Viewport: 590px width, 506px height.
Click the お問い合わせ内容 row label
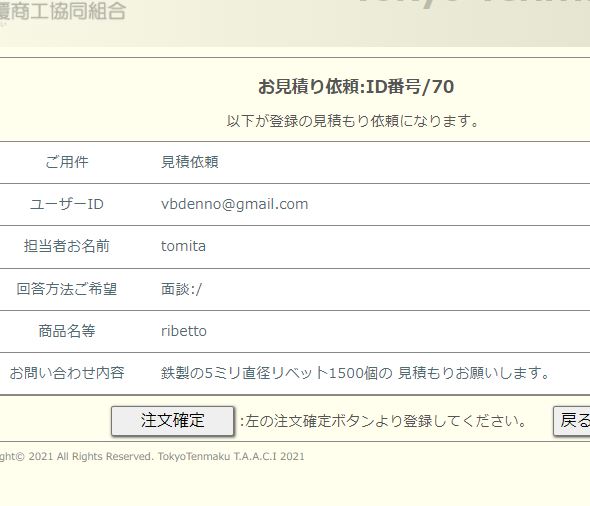(67, 373)
